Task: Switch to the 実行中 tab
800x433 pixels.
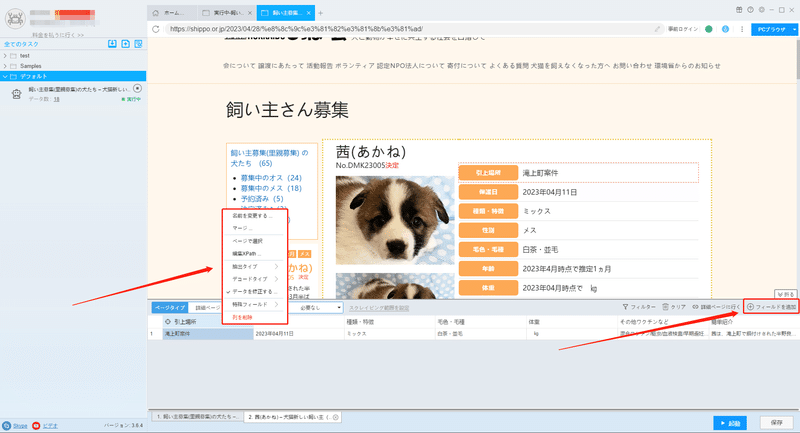Action: pyautogui.click(x=226, y=13)
